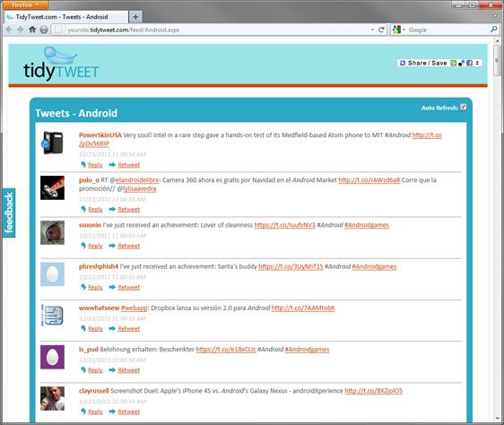Open the #Androidgames hashtag in phreshphish4 tweet
This screenshot has width=504, height=425.
click(374, 266)
